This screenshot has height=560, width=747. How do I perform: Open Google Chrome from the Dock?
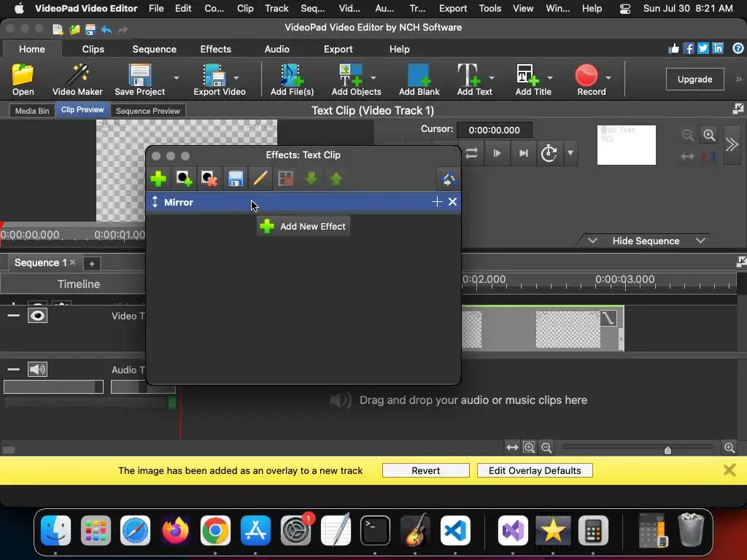[215, 530]
